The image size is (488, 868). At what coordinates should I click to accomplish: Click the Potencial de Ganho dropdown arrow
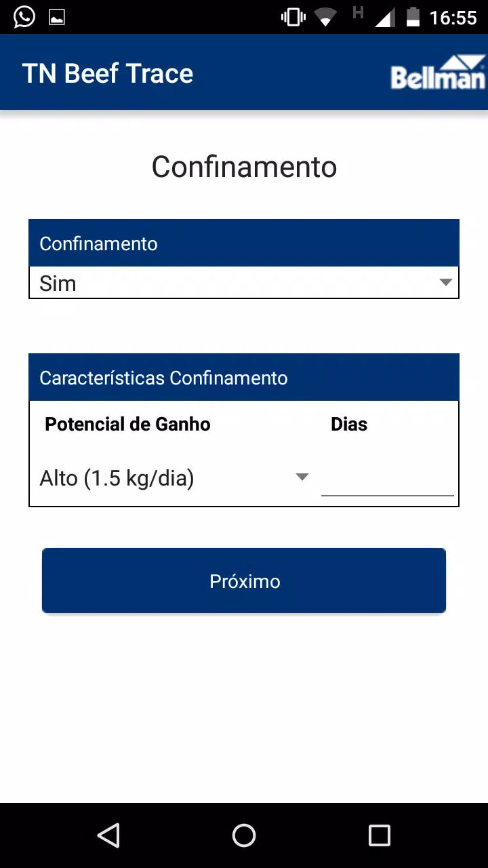[x=302, y=477]
